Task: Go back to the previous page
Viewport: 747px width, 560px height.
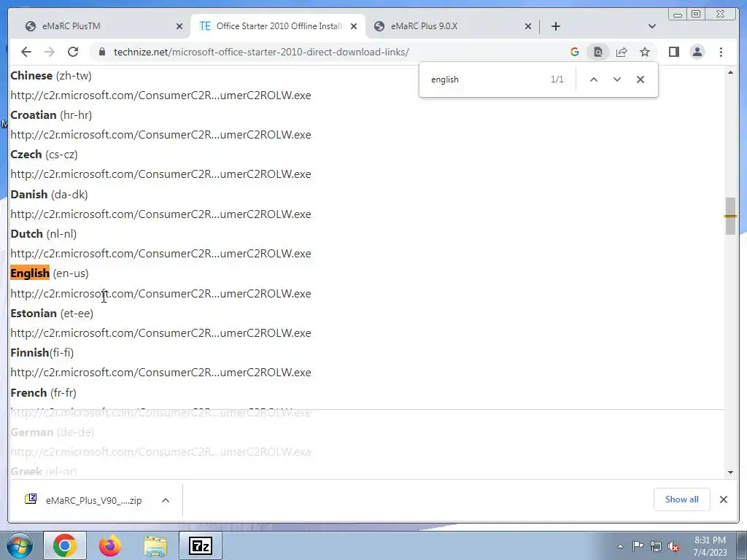Action: tap(26, 52)
